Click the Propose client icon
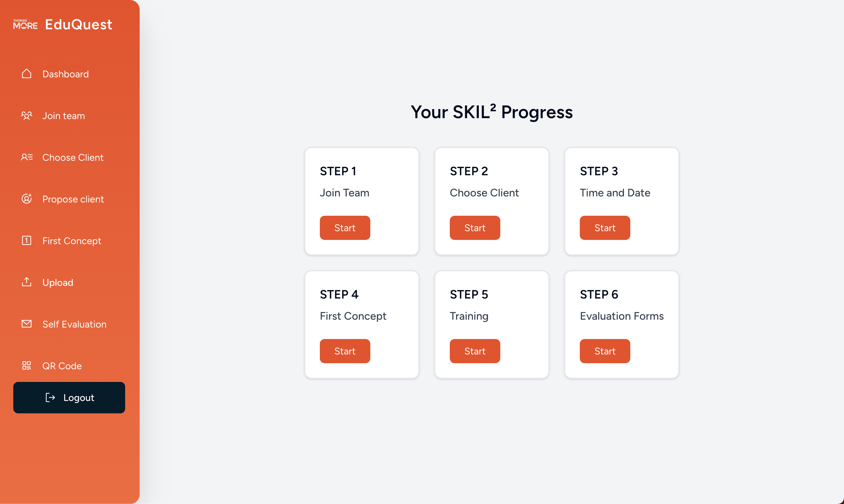The width and height of the screenshot is (844, 504). [x=27, y=199]
